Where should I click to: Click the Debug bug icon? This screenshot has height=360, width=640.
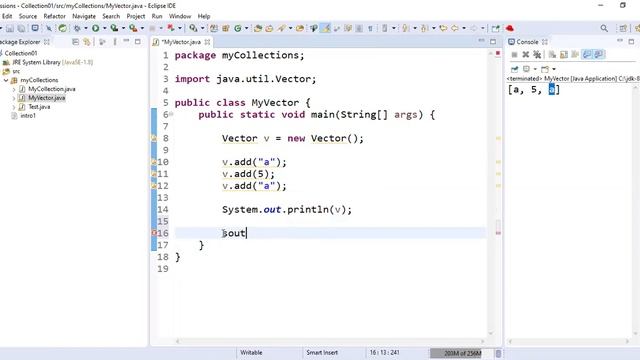coord(77,28)
